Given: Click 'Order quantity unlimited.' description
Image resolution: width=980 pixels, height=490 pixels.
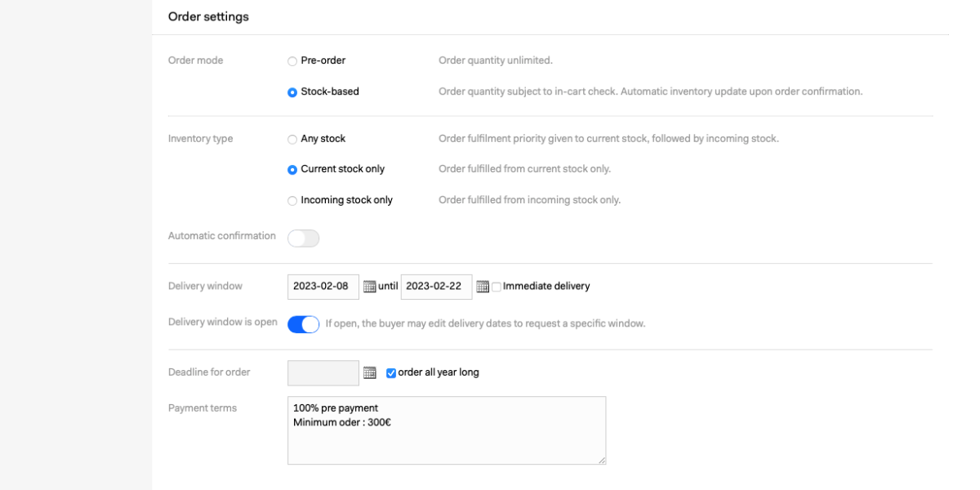Looking at the screenshot, I should (496, 60).
